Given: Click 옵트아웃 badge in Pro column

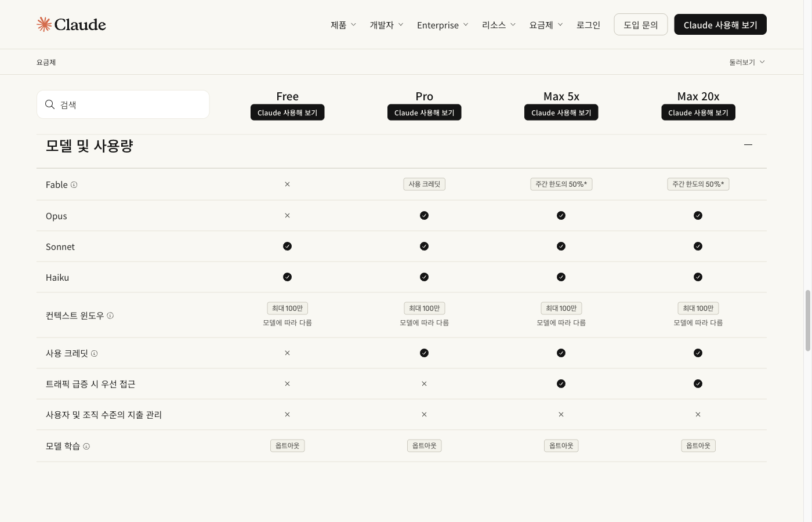Looking at the screenshot, I should 424,446.
